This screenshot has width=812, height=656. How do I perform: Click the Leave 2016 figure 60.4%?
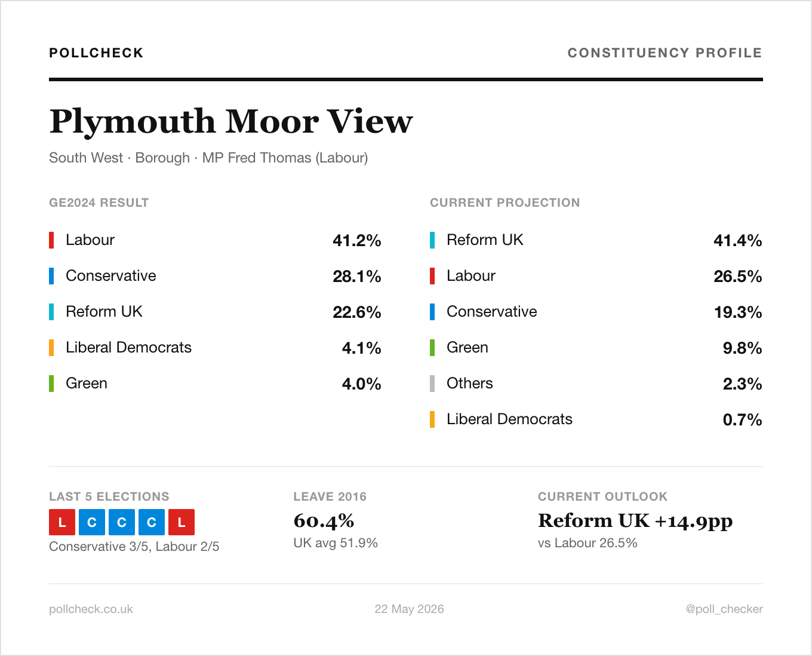point(324,521)
